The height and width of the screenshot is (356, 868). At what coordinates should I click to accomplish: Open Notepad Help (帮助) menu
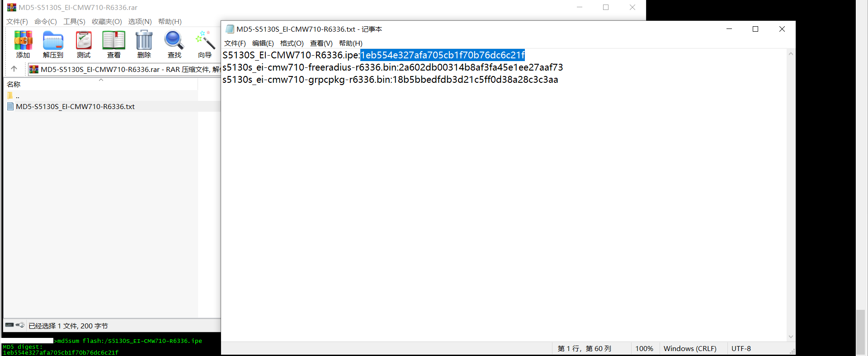tap(351, 43)
